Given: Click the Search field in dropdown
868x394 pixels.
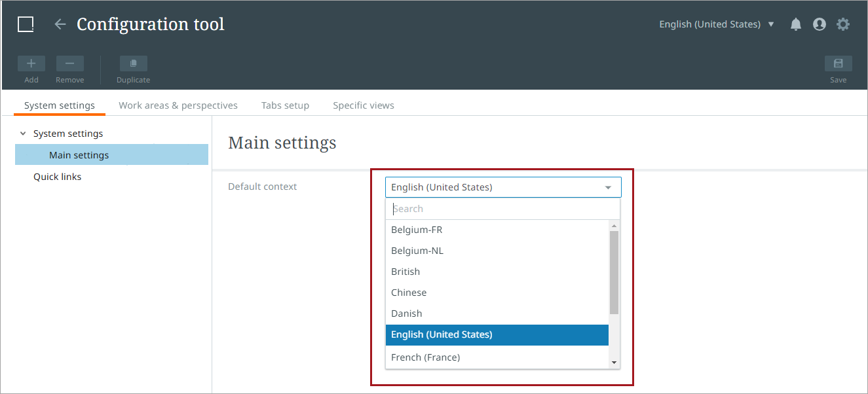Looking at the screenshot, I should click(502, 209).
